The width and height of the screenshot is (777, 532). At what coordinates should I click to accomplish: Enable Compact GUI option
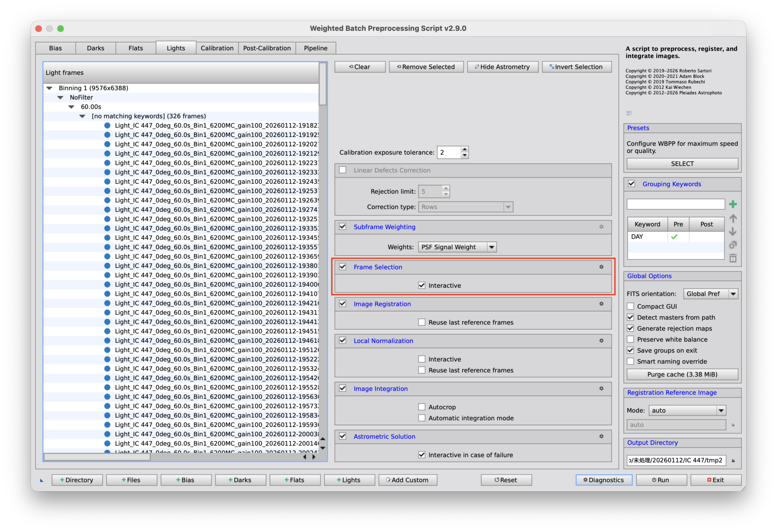(x=631, y=306)
